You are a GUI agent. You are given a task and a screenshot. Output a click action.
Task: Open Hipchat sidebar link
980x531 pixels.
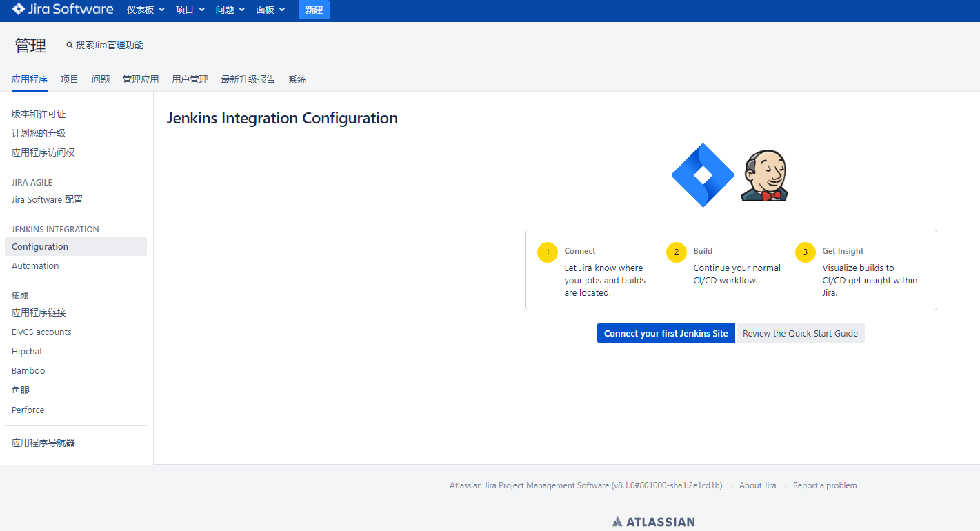click(28, 351)
